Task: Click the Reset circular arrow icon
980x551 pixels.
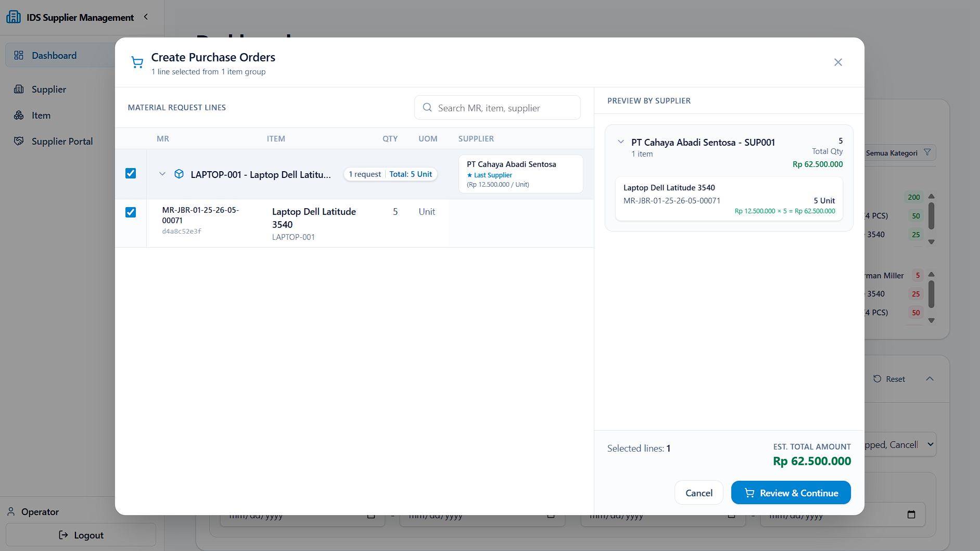Action: 877,379
